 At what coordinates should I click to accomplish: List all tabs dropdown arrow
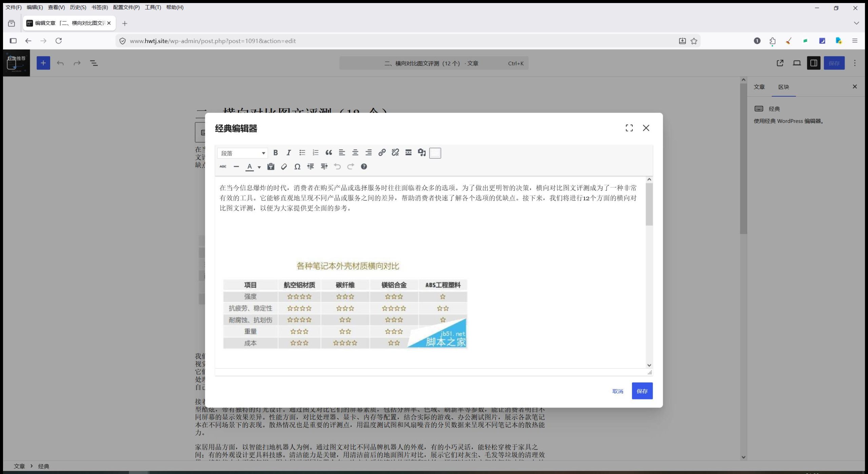[x=856, y=23]
